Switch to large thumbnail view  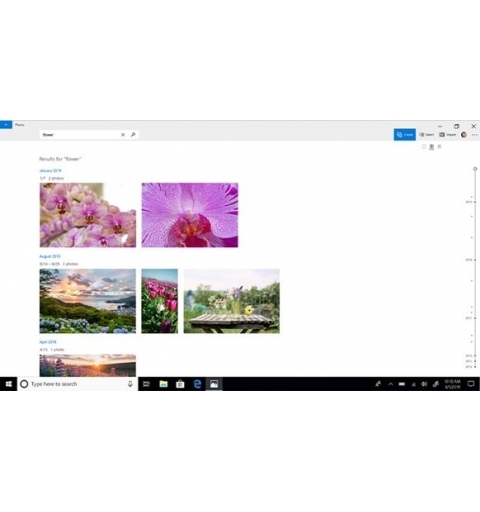(424, 146)
